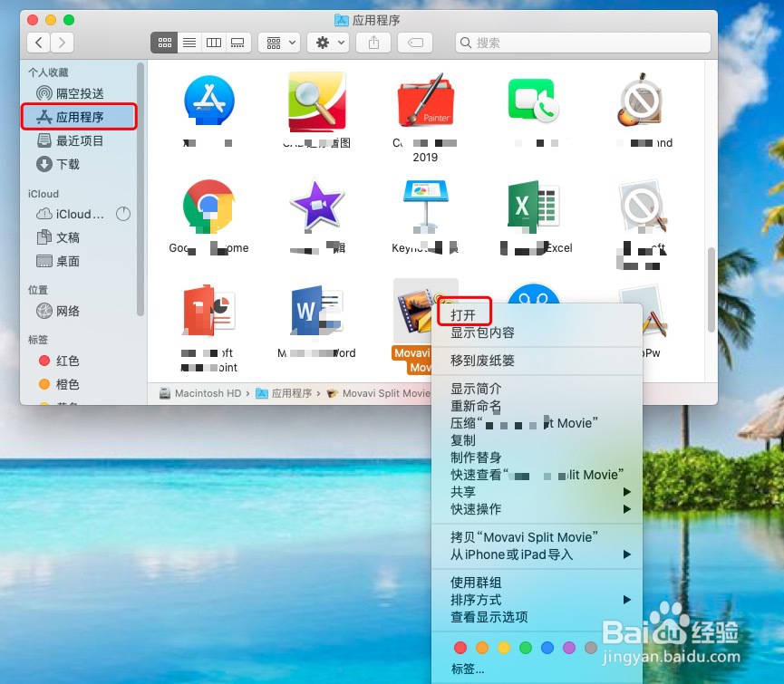Screen dimensions: 784x684
Task: Click the FaceTime app icon
Action: 533,100
